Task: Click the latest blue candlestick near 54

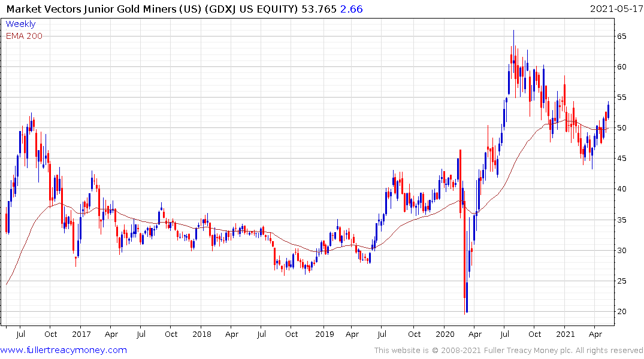Action: click(608, 111)
